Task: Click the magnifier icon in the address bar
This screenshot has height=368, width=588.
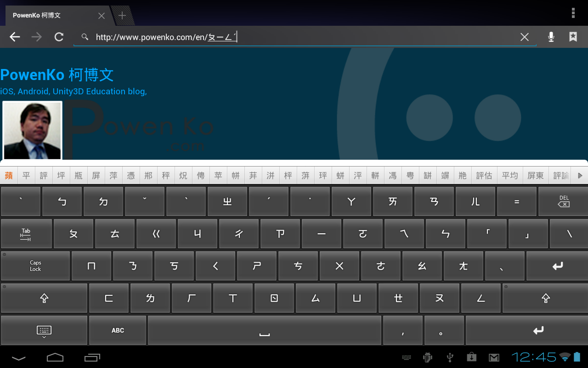Action: point(85,37)
